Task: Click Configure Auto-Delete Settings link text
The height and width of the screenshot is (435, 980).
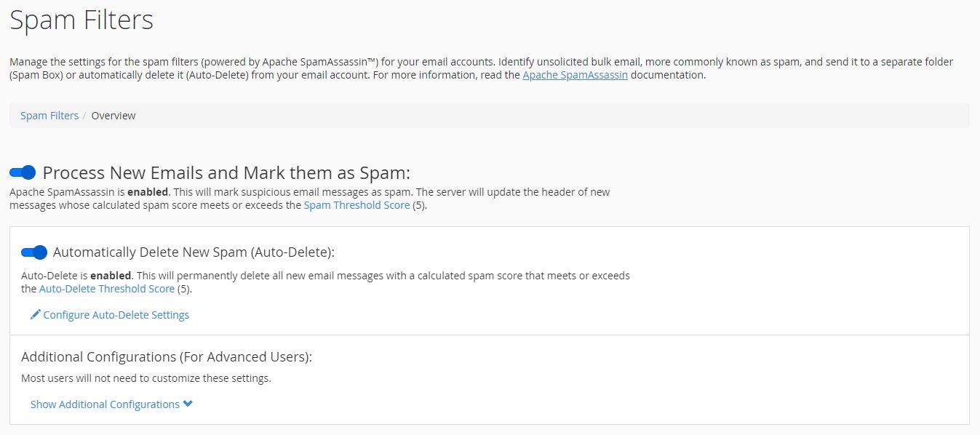Action: pyautogui.click(x=116, y=315)
